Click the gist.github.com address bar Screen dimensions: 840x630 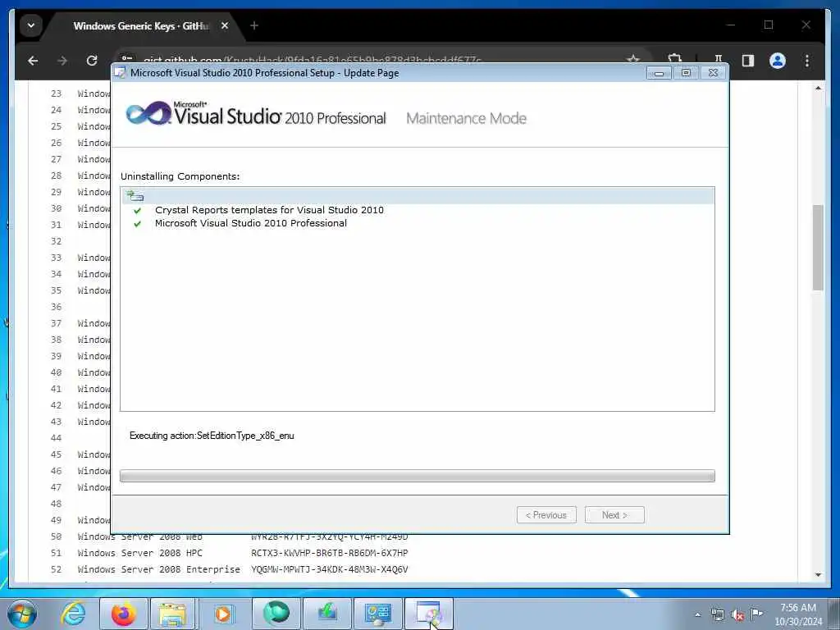[312, 59]
